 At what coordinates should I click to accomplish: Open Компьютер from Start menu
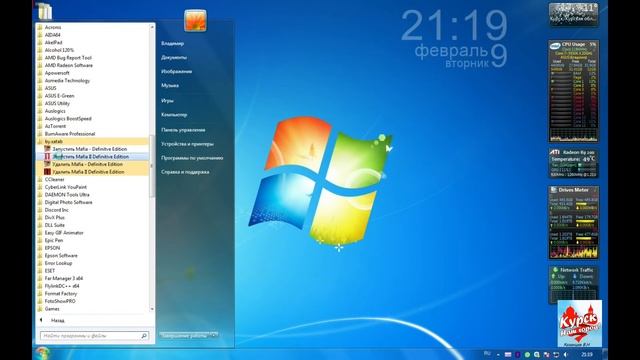[x=174, y=115]
